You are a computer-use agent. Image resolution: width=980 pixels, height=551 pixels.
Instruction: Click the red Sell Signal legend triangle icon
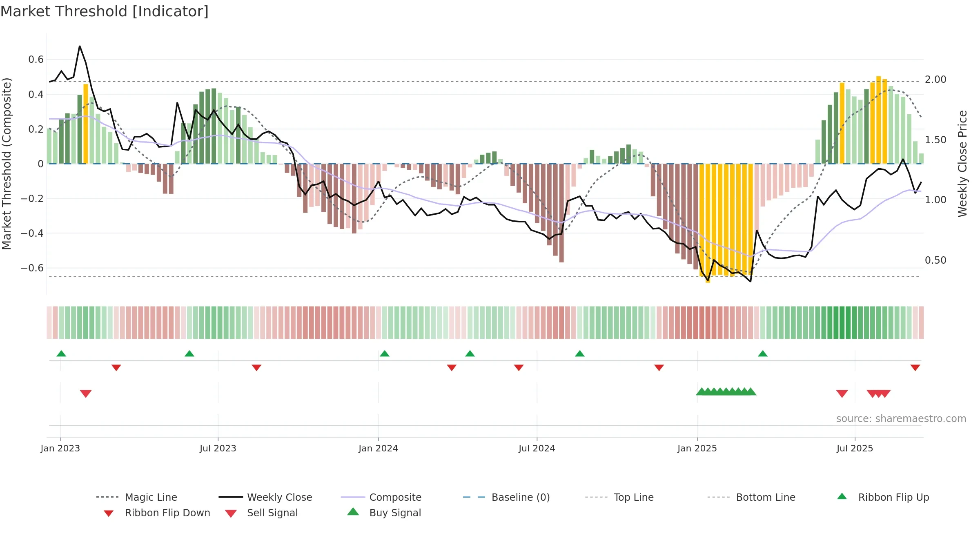coord(231,514)
